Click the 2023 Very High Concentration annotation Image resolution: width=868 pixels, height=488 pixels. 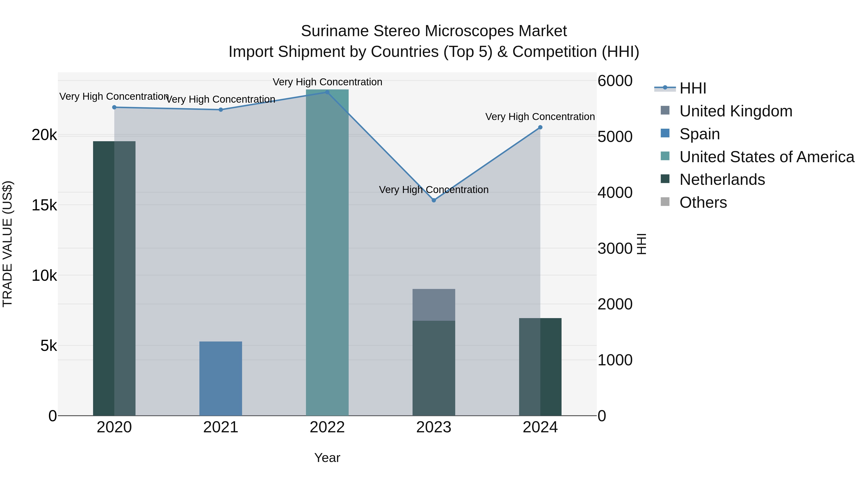434,190
